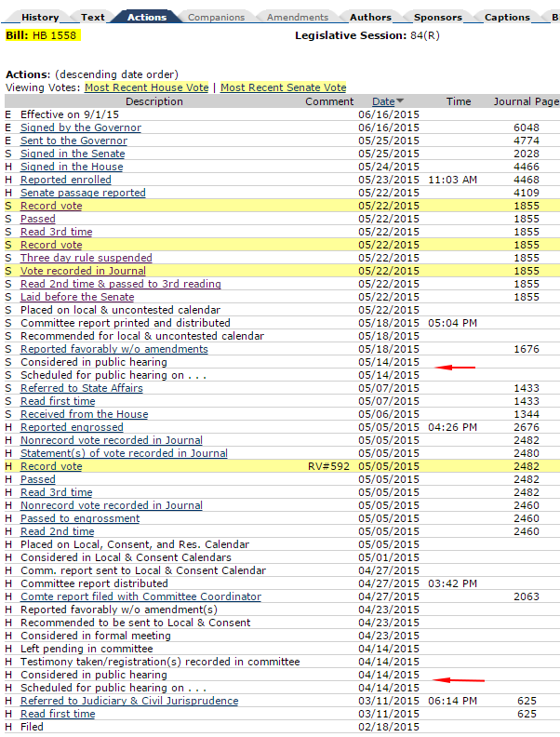Go to the Sponsors tab

(437, 17)
